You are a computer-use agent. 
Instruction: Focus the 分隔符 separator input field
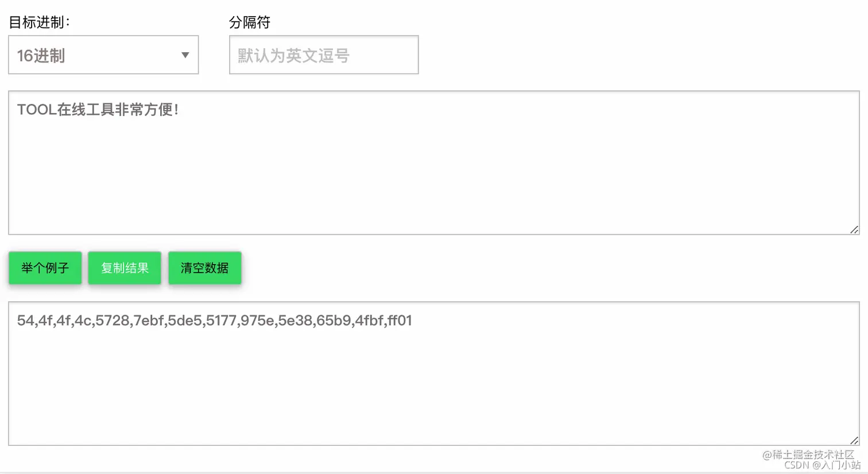[x=324, y=55]
